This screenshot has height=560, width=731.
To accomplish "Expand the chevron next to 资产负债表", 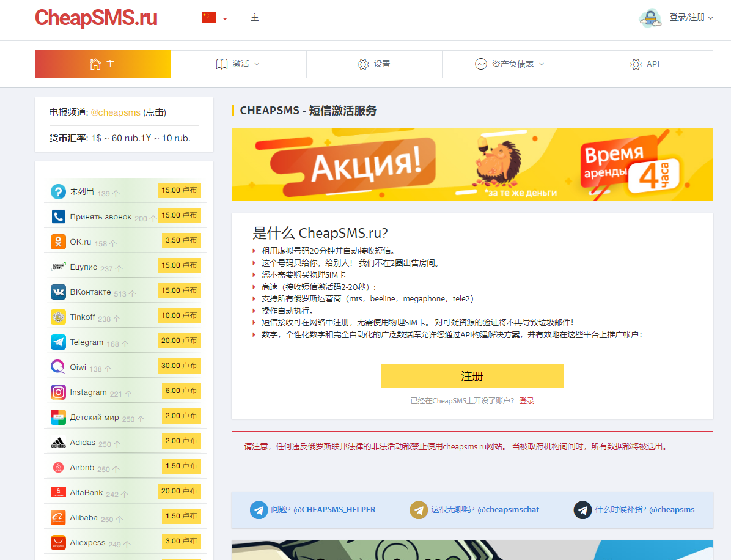I will click(x=542, y=64).
